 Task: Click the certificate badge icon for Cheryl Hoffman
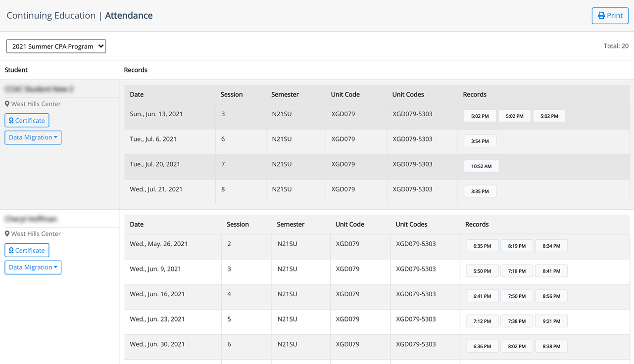(11, 250)
